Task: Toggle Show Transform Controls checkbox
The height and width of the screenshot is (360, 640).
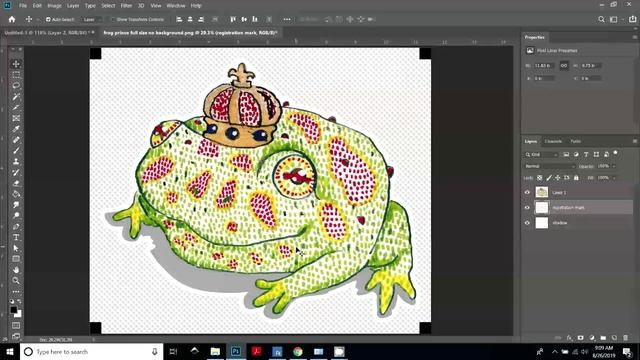Action: coord(113,19)
